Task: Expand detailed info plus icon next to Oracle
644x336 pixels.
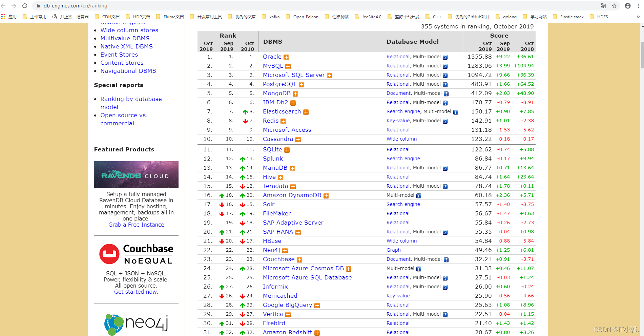Action: [286, 57]
